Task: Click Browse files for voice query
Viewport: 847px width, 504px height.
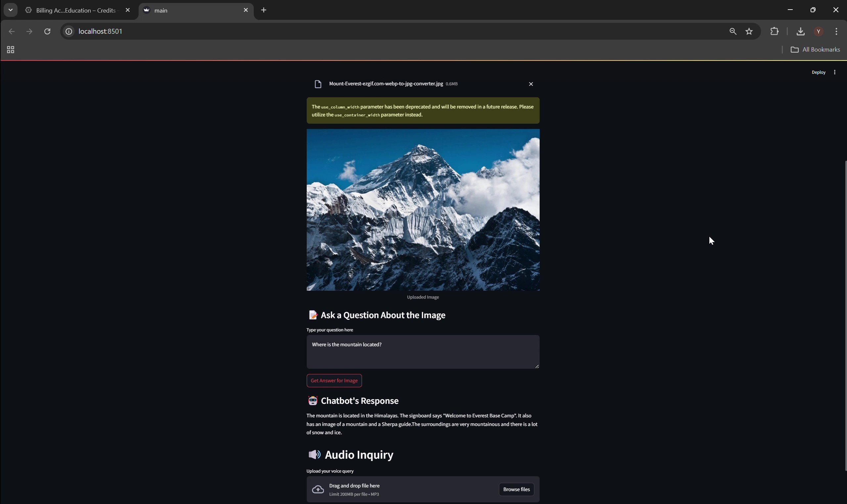Action: click(516, 489)
